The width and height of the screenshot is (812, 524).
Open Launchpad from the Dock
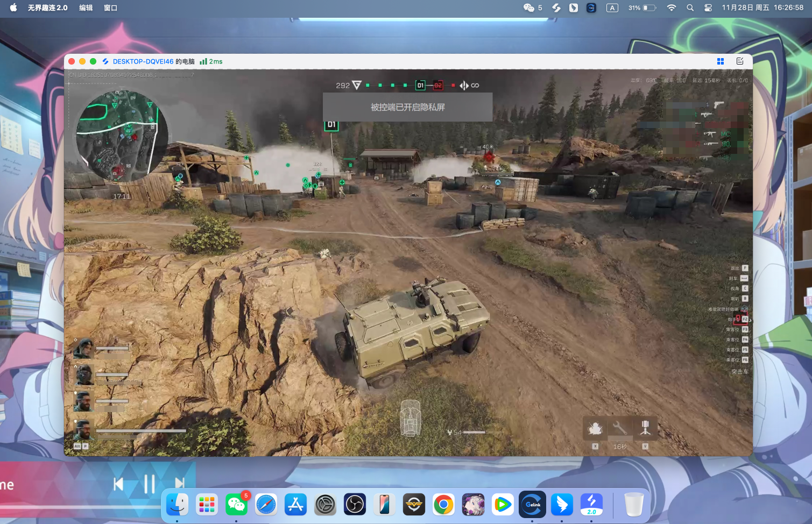pyautogui.click(x=207, y=505)
